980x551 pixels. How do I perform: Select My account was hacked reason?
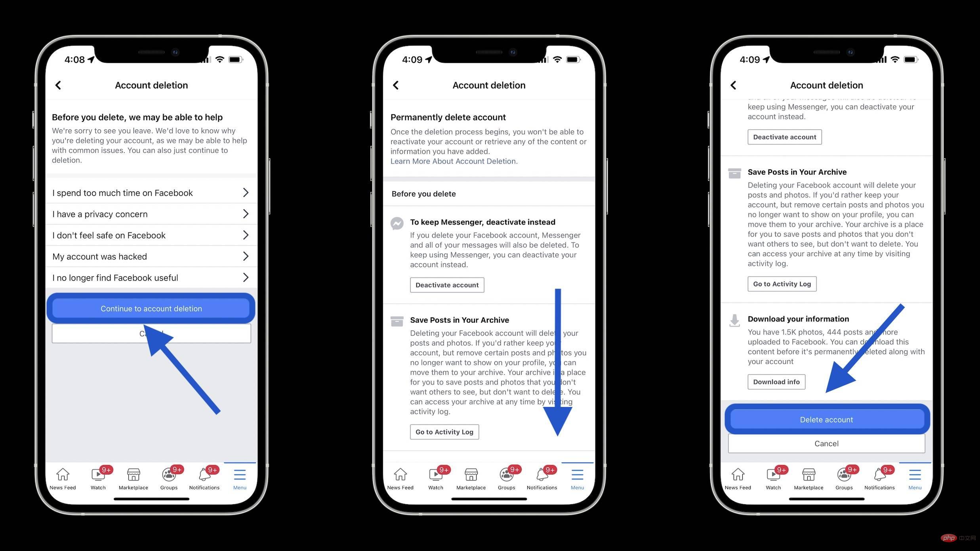tap(151, 256)
